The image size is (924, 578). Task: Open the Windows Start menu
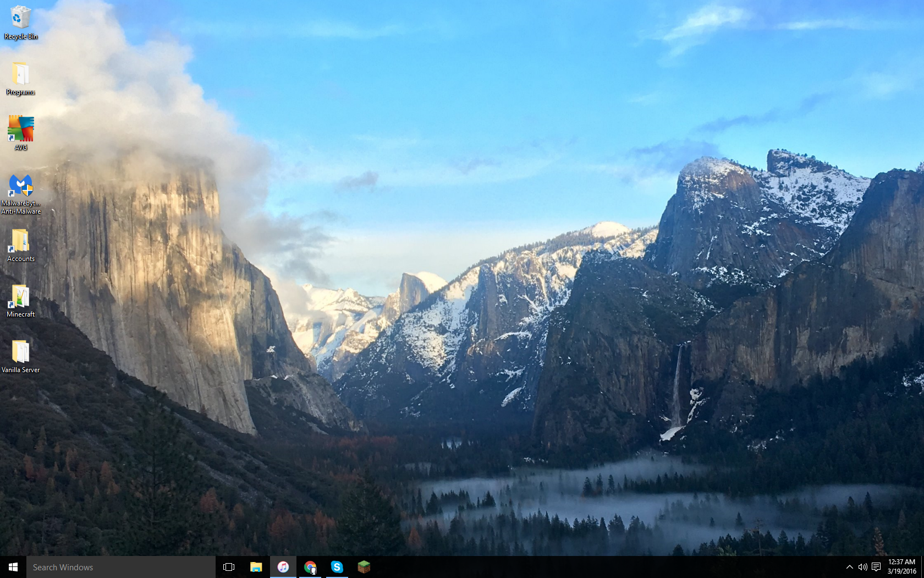coord(13,567)
